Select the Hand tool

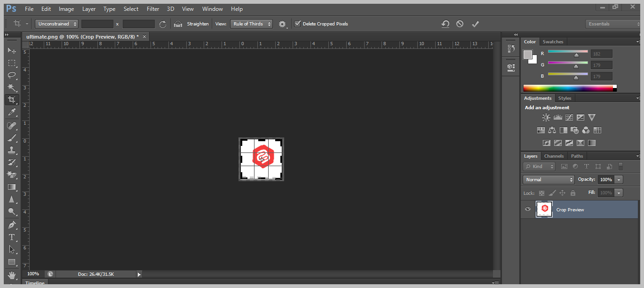point(12,275)
